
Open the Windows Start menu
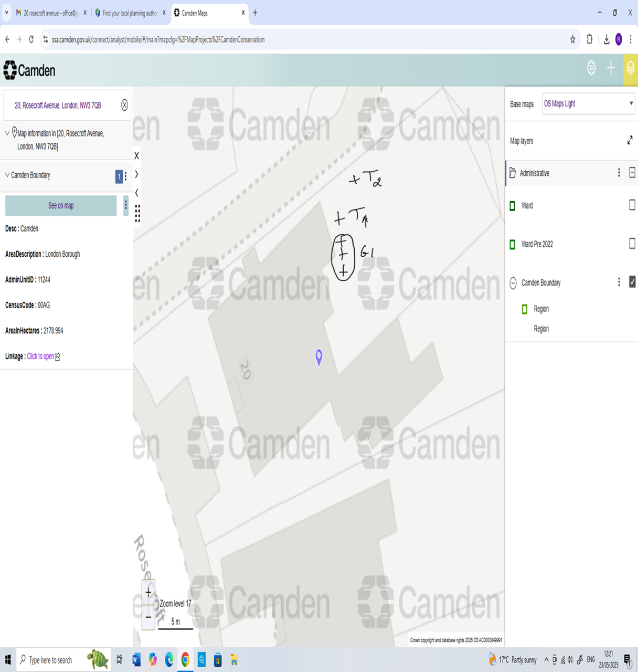8,660
